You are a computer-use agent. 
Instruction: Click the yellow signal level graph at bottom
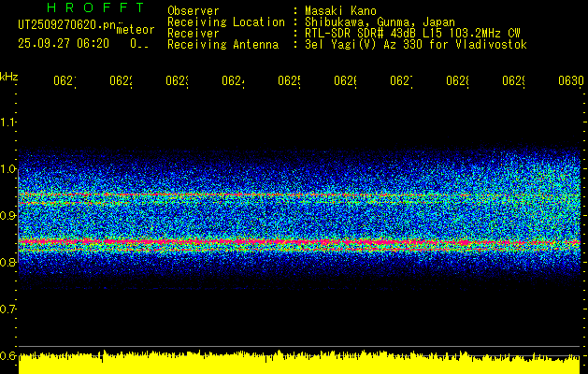(299, 363)
